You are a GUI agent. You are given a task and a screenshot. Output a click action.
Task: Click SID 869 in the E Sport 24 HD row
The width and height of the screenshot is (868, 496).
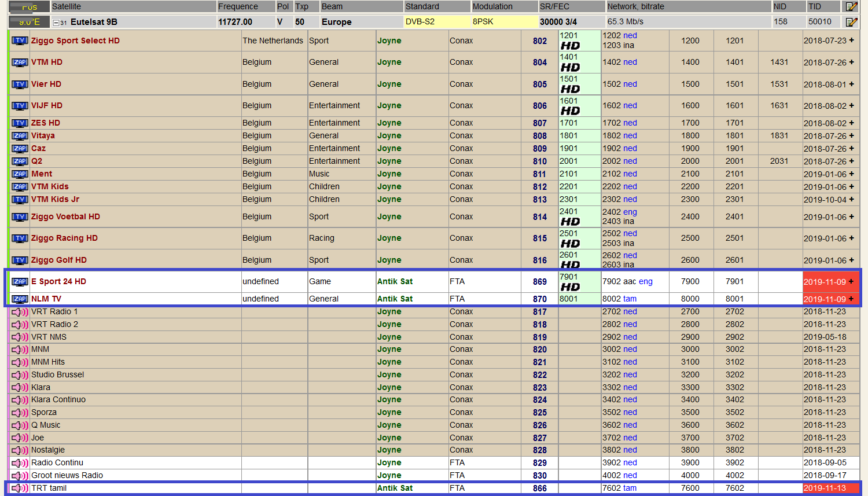pos(540,282)
